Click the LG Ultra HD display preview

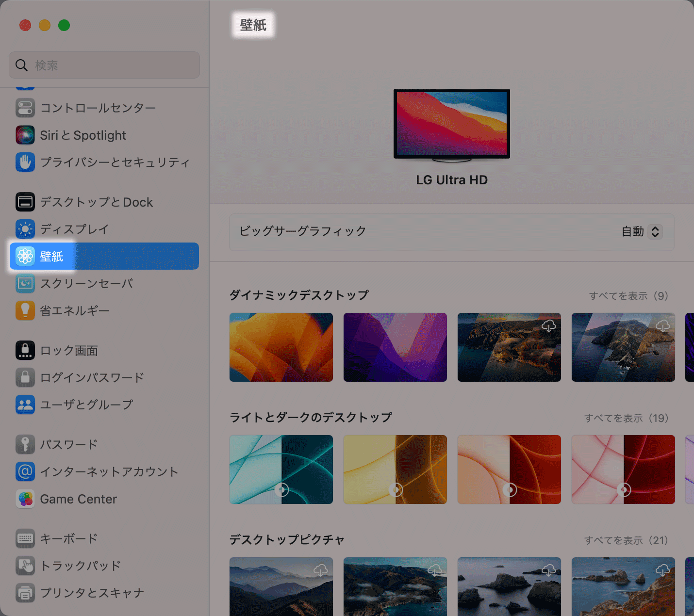(x=452, y=125)
